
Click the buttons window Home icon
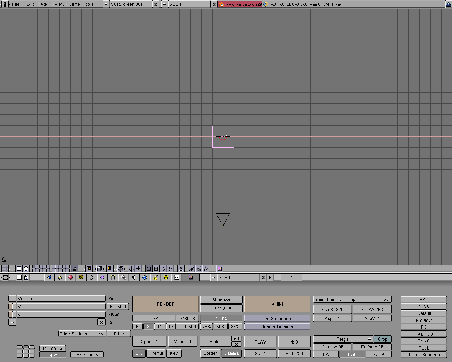pyautogui.click(x=26, y=277)
